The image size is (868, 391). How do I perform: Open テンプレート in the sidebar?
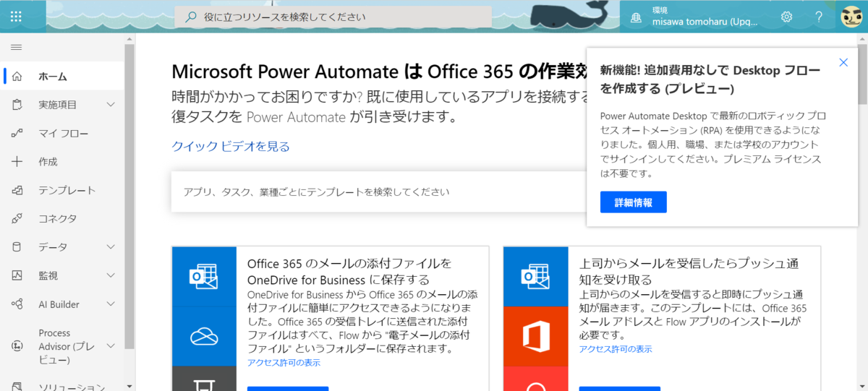(67, 190)
